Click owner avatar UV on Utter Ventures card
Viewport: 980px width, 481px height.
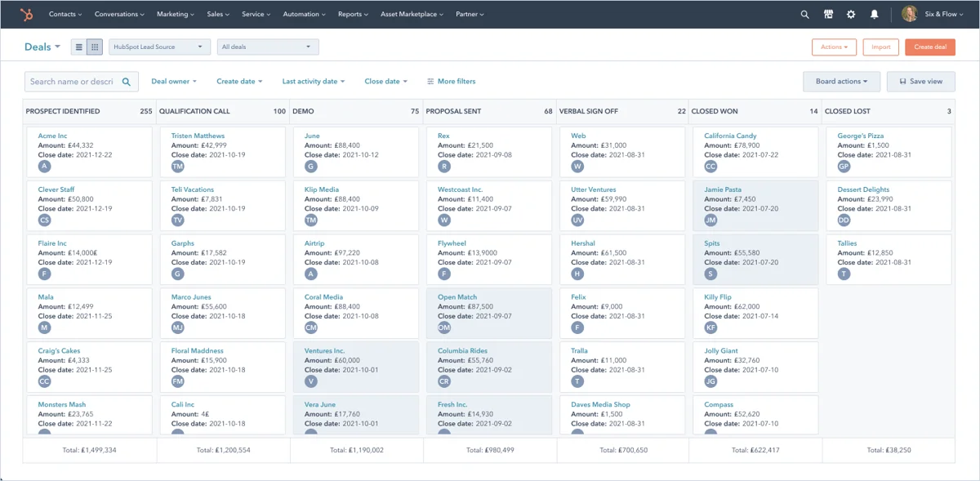tap(577, 220)
